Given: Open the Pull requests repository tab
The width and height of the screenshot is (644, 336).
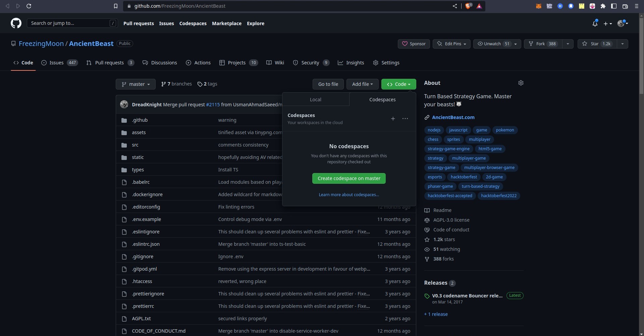Looking at the screenshot, I should 110,63.
